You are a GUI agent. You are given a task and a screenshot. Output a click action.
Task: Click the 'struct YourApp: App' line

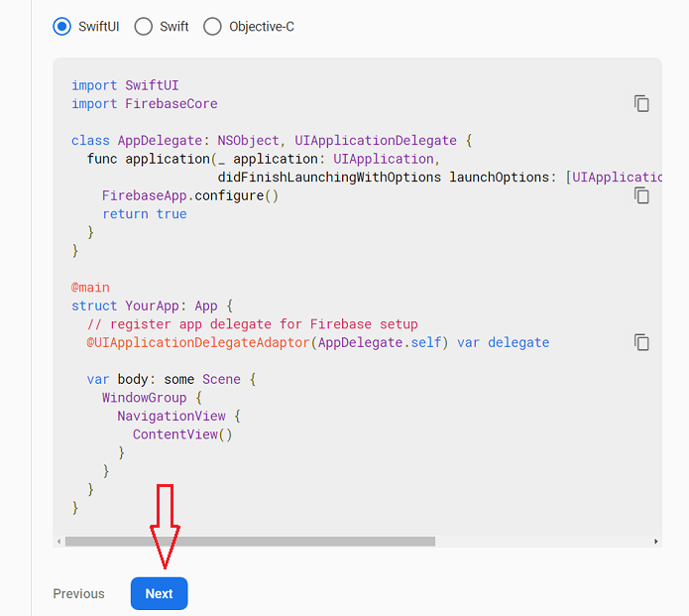[152, 306]
